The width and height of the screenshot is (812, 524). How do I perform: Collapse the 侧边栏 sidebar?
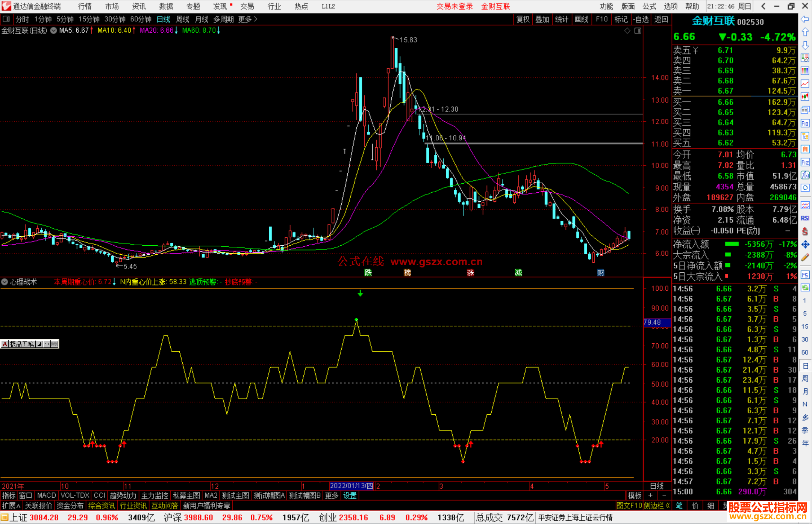pyautogui.click(x=657, y=506)
